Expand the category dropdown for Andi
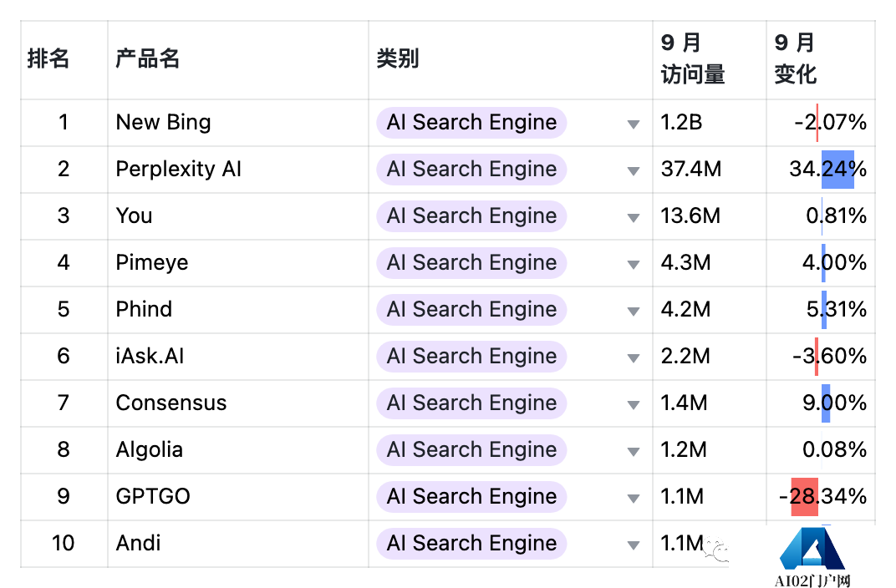Image resolution: width=896 pixels, height=588 pixels. tap(633, 545)
